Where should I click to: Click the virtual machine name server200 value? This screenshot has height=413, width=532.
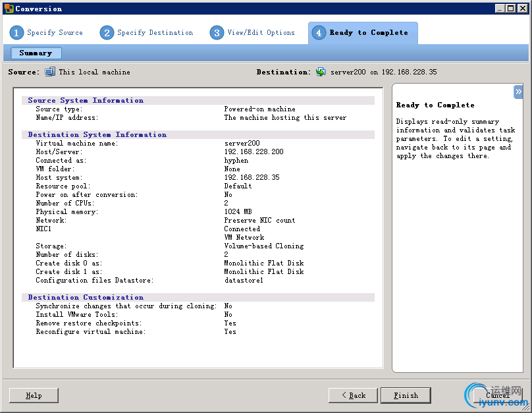(242, 143)
